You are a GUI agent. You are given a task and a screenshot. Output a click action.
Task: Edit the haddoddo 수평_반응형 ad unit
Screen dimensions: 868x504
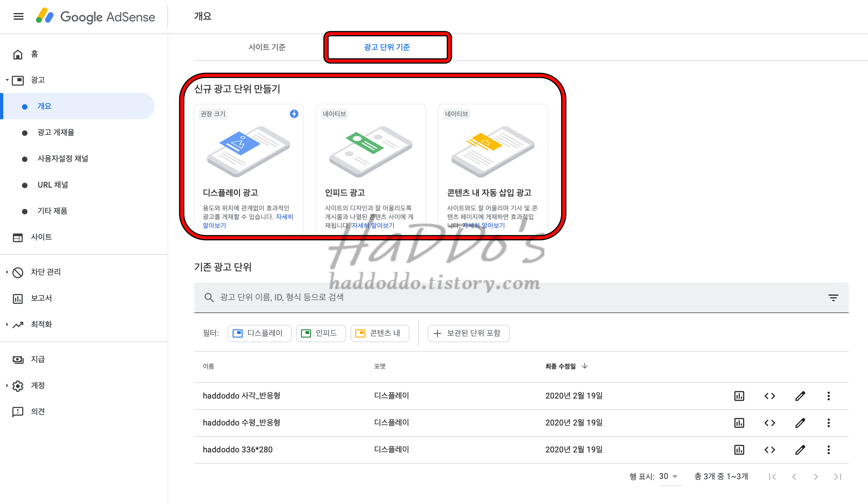800,423
